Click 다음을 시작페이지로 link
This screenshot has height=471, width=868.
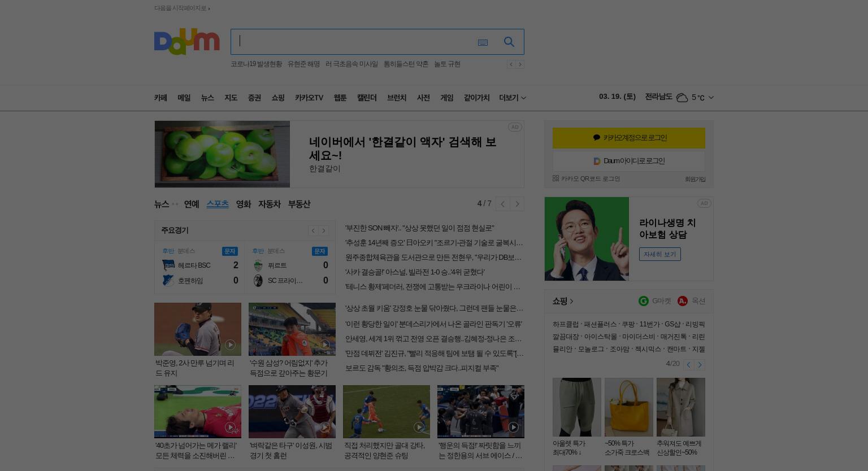click(x=182, y=8)
